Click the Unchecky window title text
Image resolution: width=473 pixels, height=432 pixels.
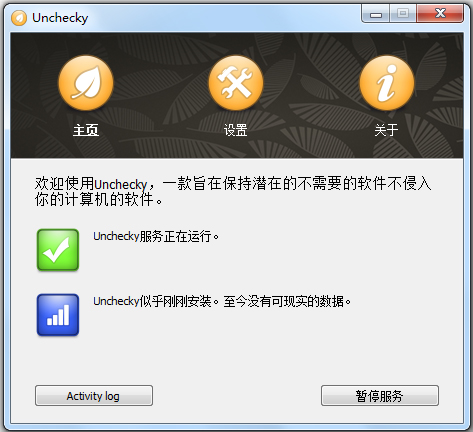60,18
